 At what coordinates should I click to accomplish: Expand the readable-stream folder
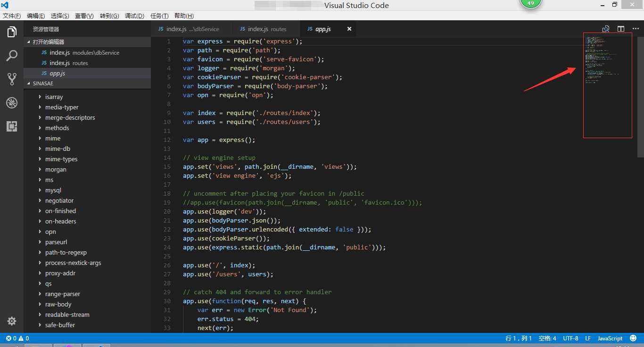point(87,314)
